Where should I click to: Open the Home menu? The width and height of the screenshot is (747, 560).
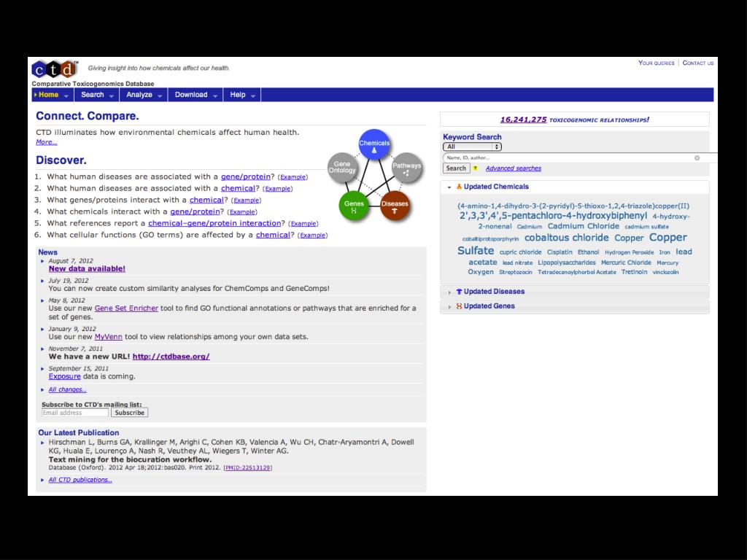53,95
